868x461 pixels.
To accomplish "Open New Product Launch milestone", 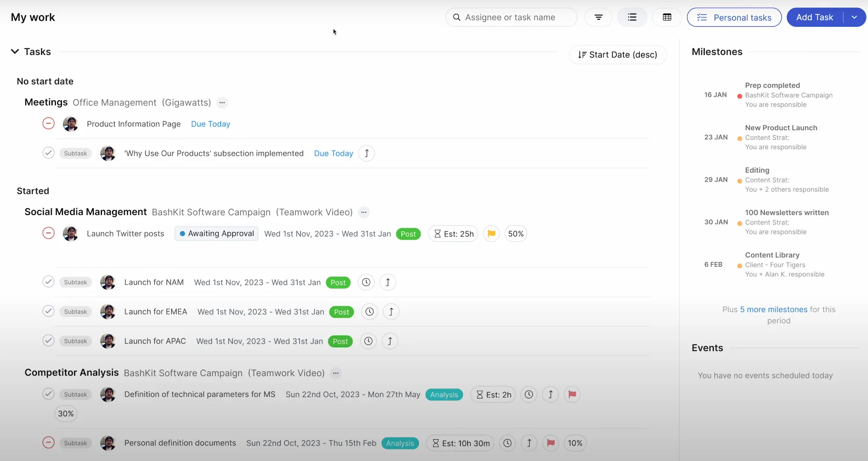I will (x=781, y=128).
